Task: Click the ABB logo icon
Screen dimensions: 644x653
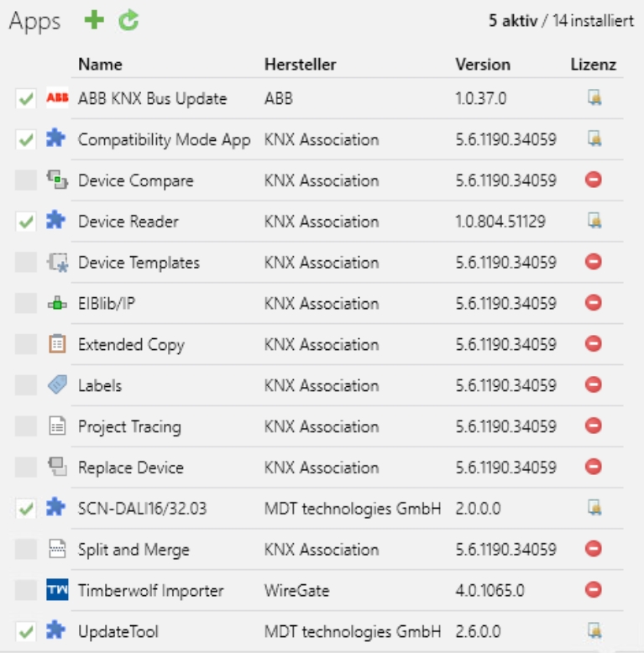Action: point(57,98)
